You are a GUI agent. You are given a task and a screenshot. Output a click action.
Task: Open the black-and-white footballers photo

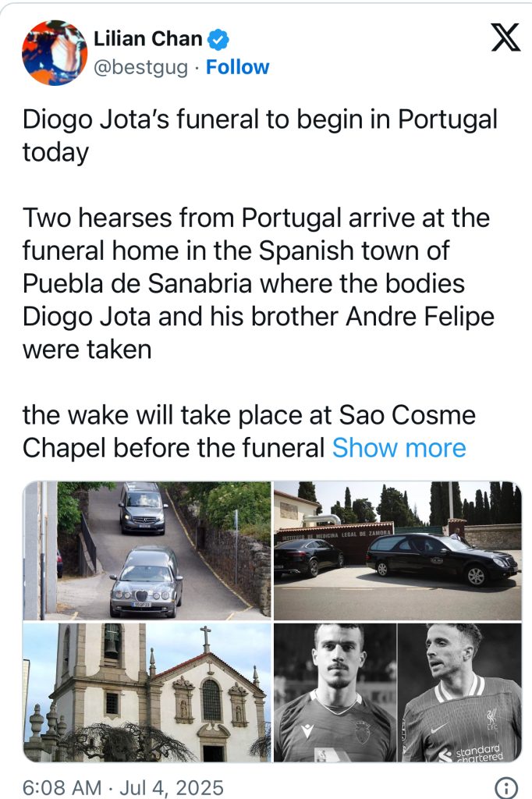pyautogui.click(x=397, y=692)
